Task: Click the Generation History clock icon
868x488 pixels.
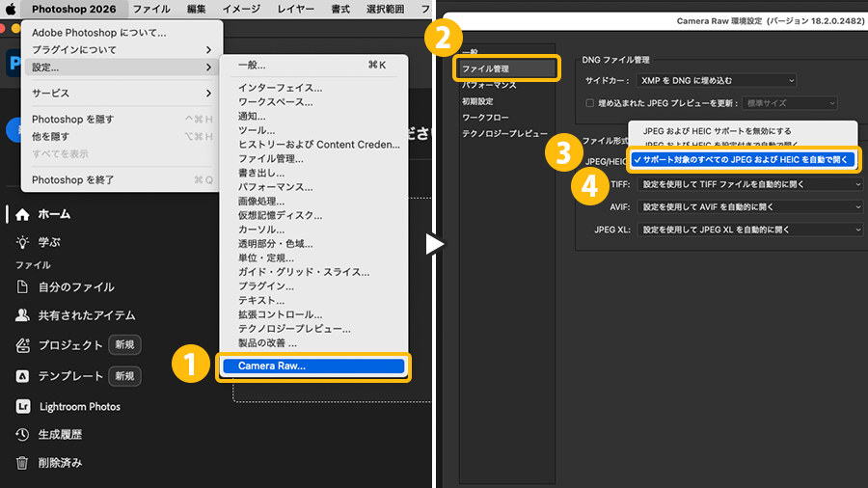Action: tap(22, 435)
